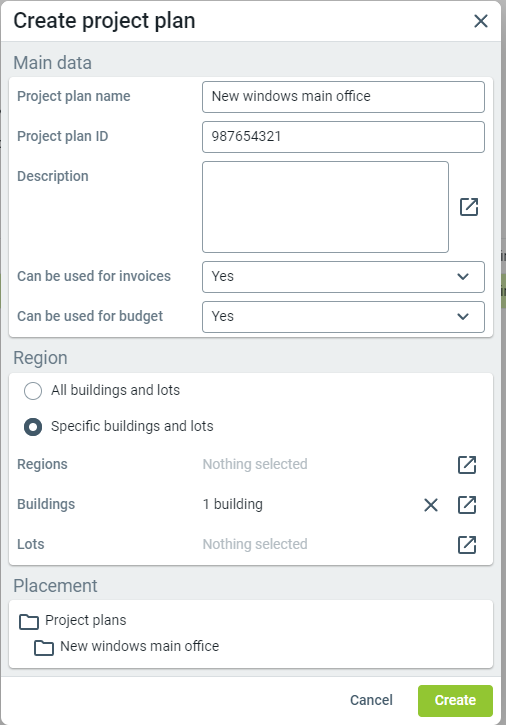The image size is (506, 725).
Task: Click inside the Description text area
Action: coord(325,207)
